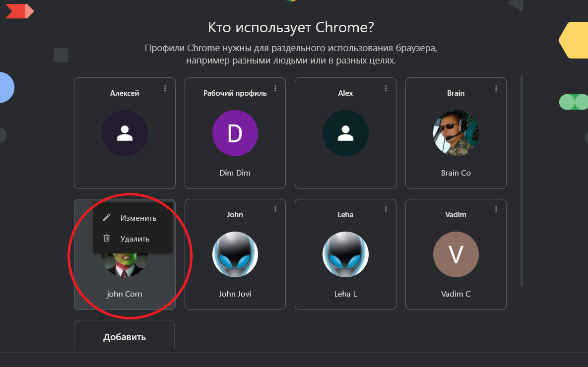This screenshot has width=588, height=367.
Task: Open the three-dot menu on the Alex card
Action: tap(386, 88)
